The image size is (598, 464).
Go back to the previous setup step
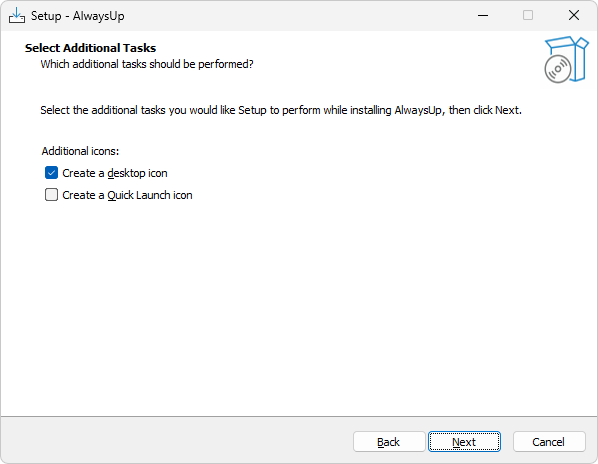click(389, 442)
